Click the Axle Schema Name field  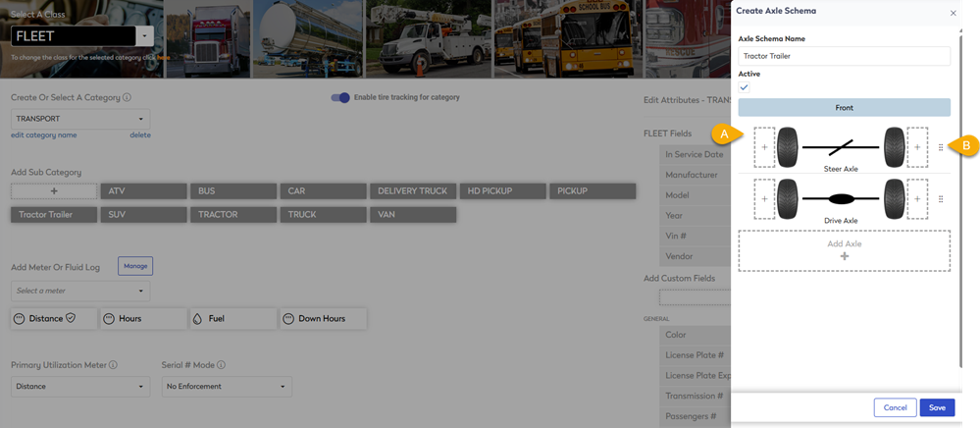[x=844, y=56]
